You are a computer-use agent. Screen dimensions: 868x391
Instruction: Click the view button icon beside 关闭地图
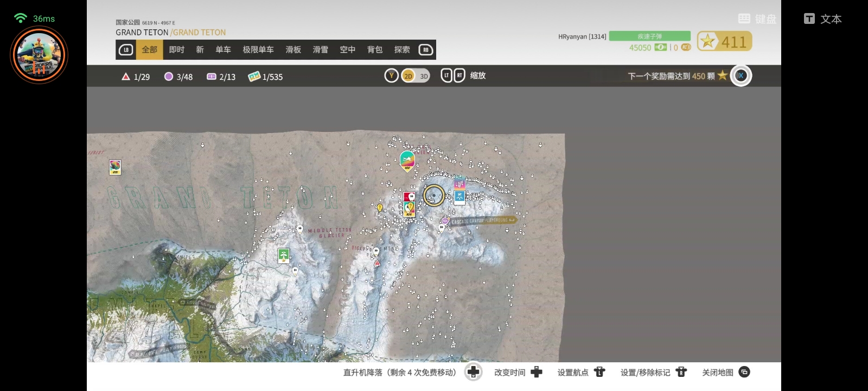click(744, 372)
